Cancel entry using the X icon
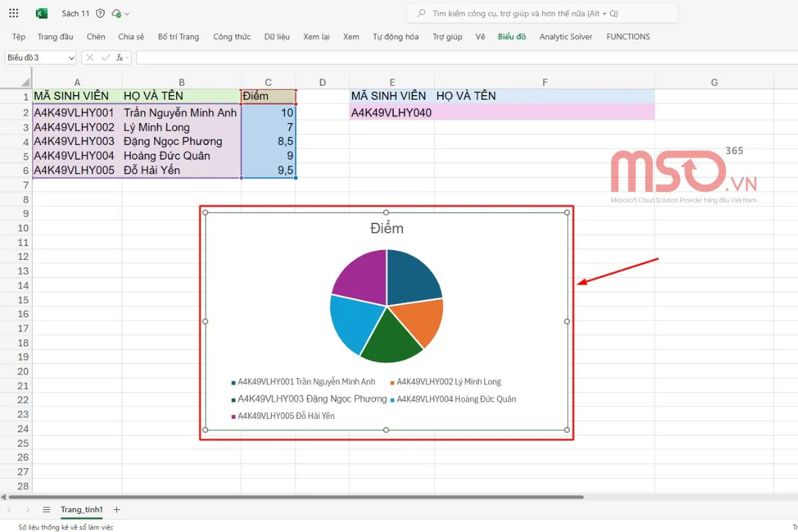798x532 pixels. click(90, 57)
